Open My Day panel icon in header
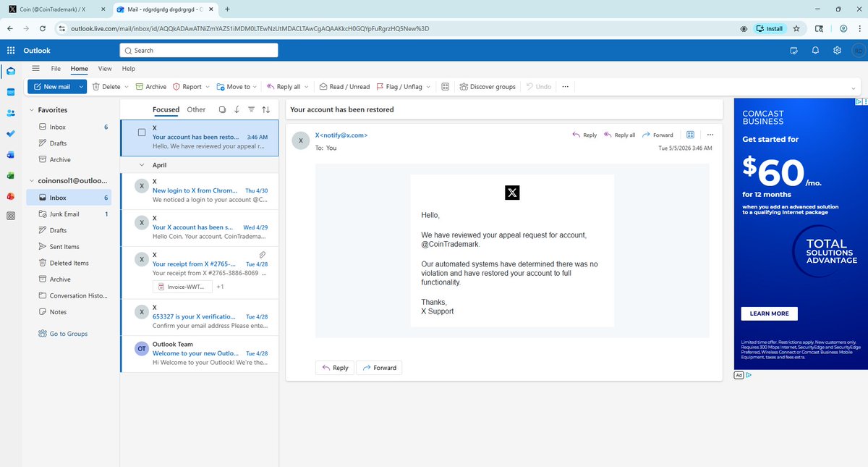The width and height of the screenshot is (868, 467). [x=793, y=51]
